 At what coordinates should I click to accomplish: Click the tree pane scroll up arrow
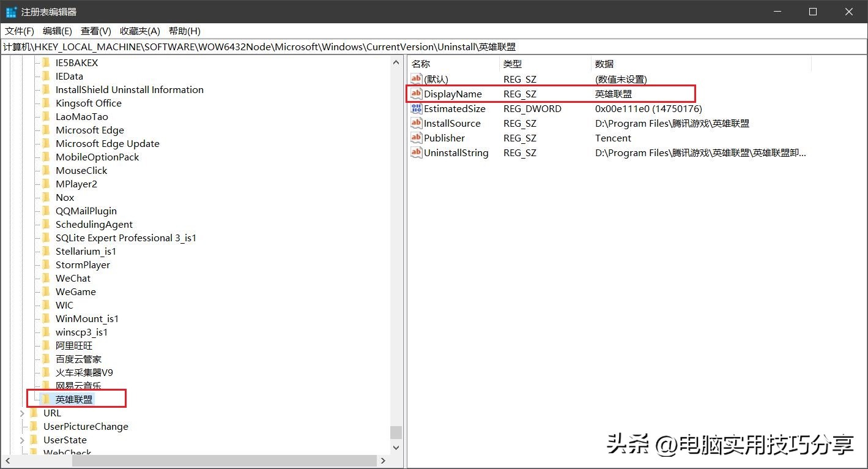[396, 62]
